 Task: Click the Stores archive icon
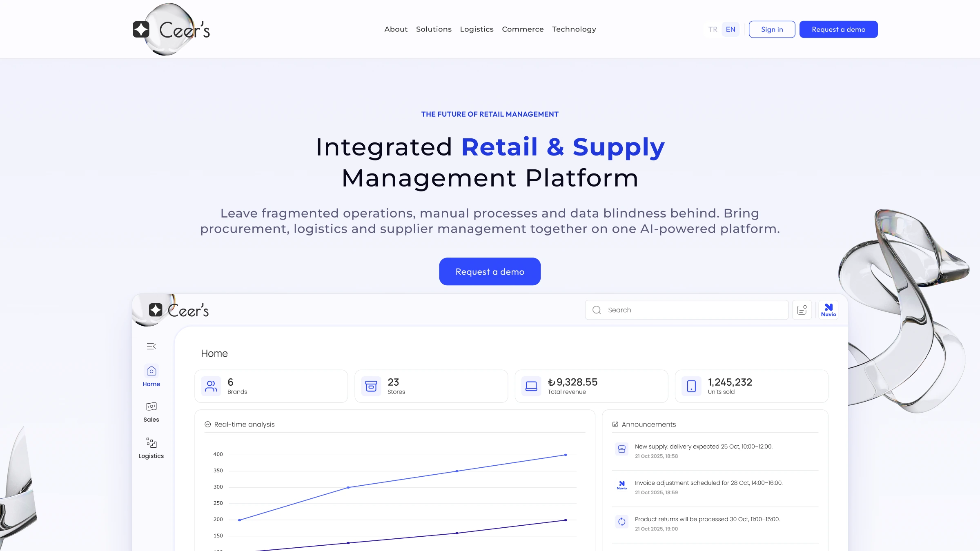coord(371,386)
